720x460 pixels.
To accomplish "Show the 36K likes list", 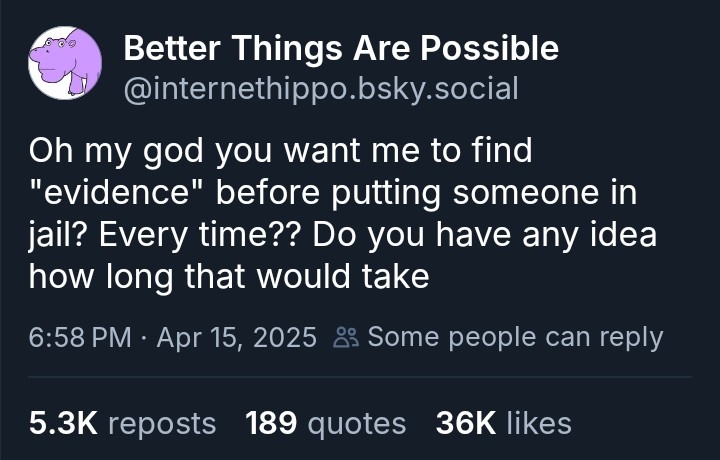I will tap(503, 423).
